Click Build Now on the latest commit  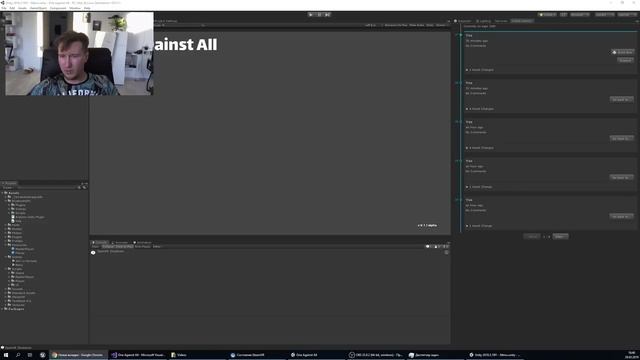coord(622,52)
